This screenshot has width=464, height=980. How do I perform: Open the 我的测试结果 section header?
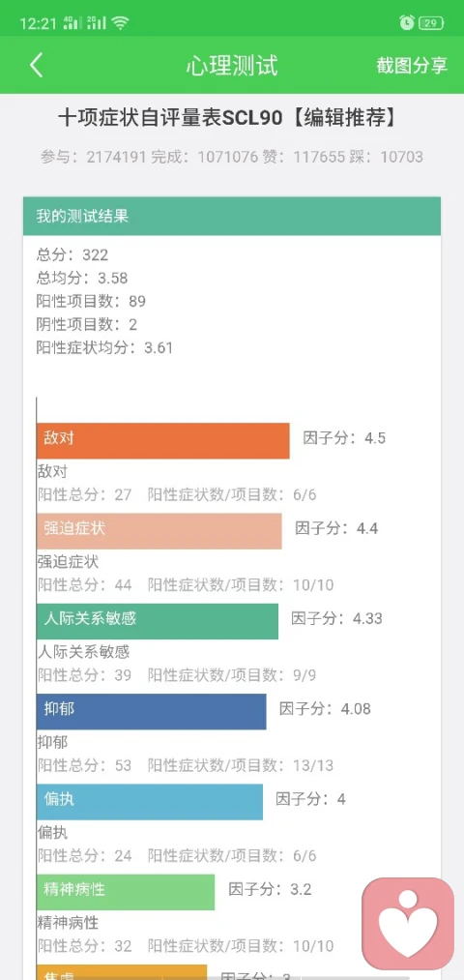click(232, 217)
